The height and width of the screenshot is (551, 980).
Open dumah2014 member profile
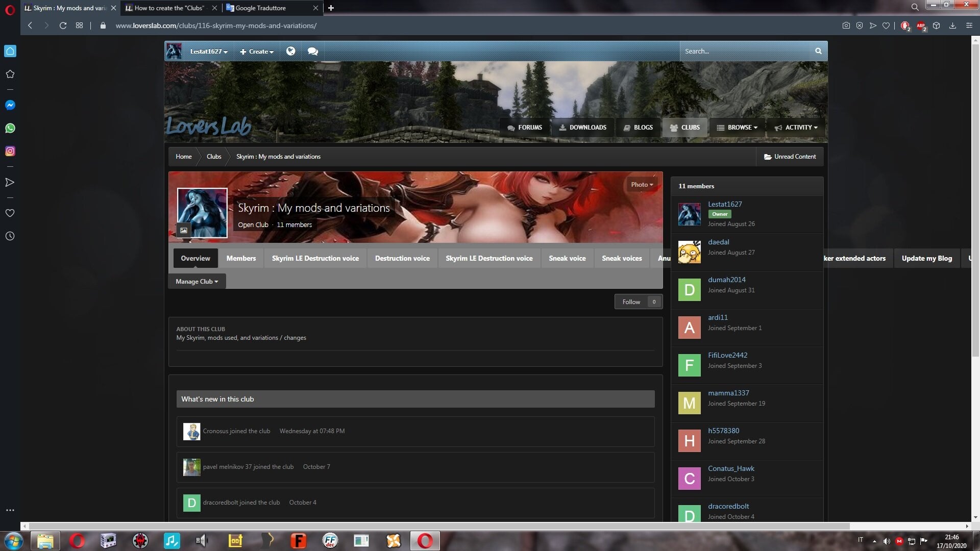click(x=726, y=280)
